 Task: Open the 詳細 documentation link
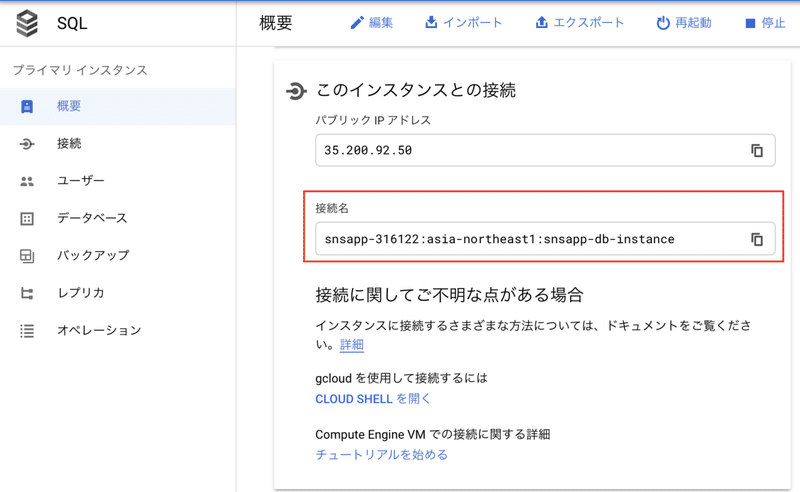coord(352,345)
